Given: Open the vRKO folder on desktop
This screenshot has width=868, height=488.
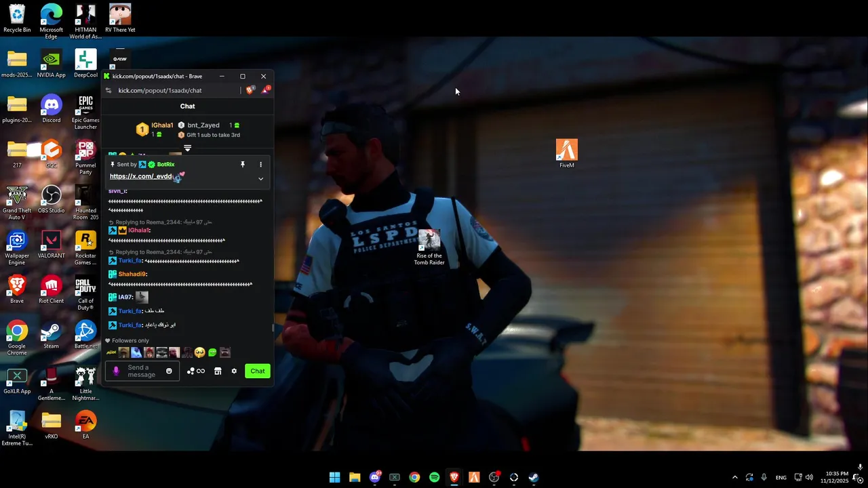Looking at the screenshot, I should point(51,426).
